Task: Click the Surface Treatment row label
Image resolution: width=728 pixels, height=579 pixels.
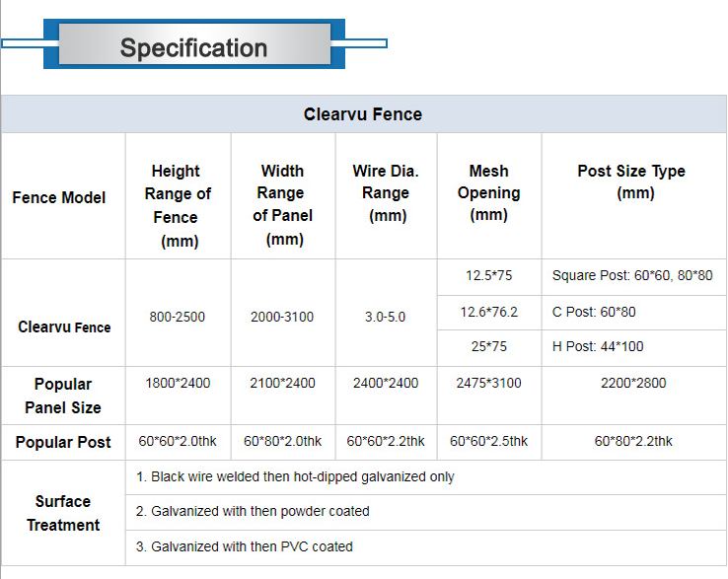Action: click(x=63, y=513)
